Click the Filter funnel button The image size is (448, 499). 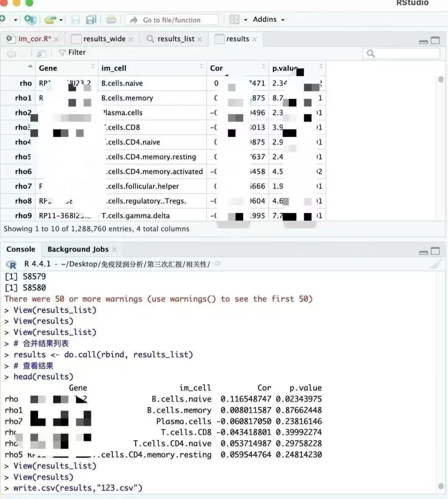tap(72, 52)
